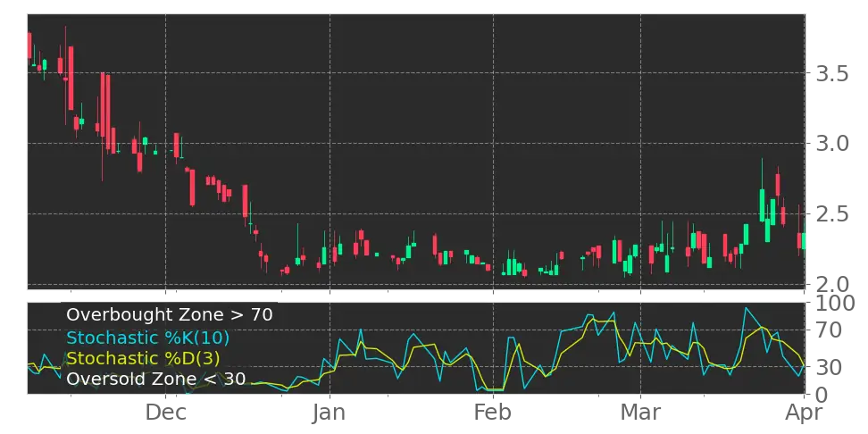Select the third price label from the top
This screenshot has width=868, height=434.
(829, 212)
